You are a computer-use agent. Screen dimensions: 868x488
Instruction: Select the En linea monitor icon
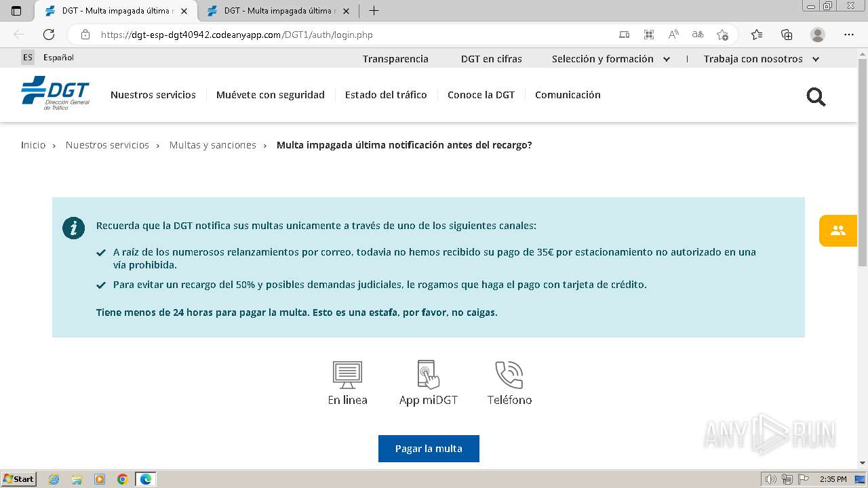pyautogui.click(x=347, y=375)
